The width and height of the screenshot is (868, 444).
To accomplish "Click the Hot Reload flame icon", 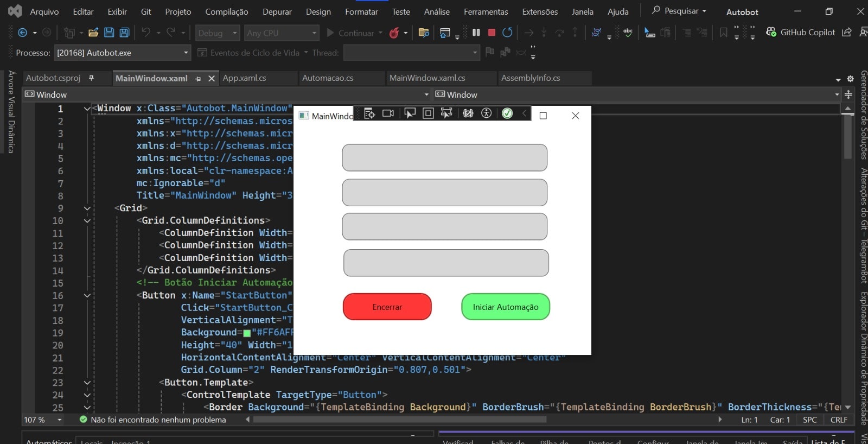I will pyautogui.click(x=394, y=33).
